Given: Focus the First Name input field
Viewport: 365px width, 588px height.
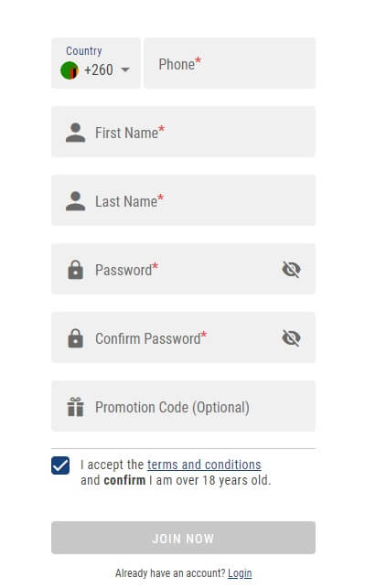Looking at the screenshot, I should tap(184, 132).
